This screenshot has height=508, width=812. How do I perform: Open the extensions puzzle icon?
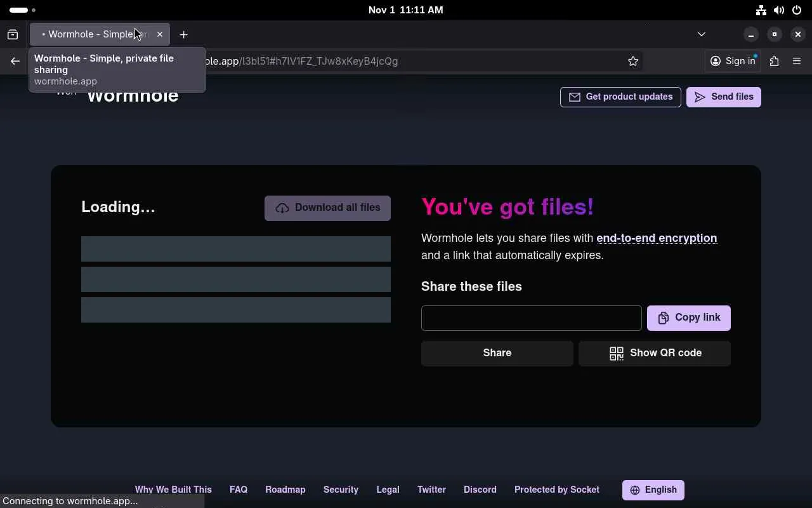pyautogui.click(x=774, y=61)
